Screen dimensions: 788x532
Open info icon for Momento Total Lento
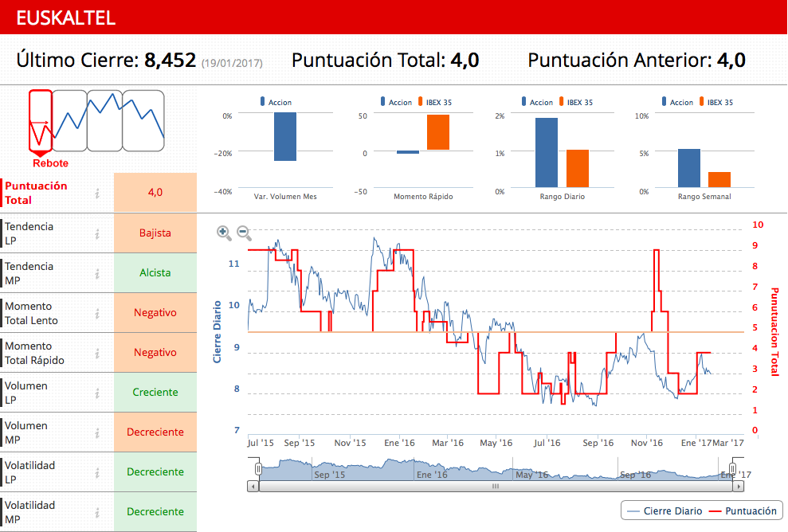tap(97, 314)
